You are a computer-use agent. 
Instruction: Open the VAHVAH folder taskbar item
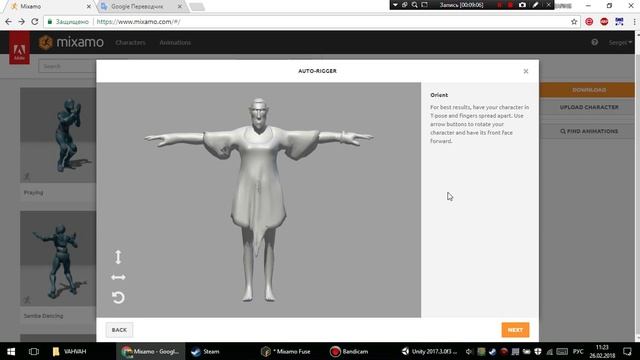(69, 351)
